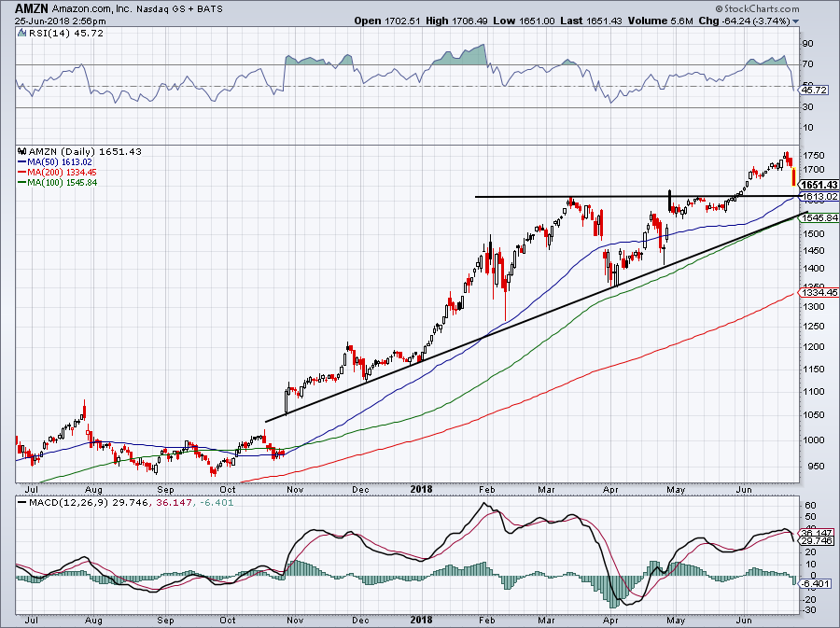Click the MA(100) 1545.84 legend label

pos(63,183)
